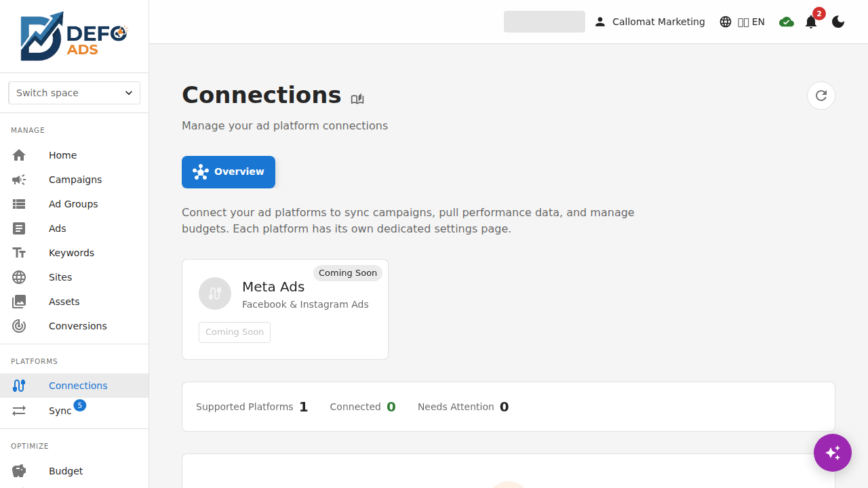Click the disabled Coming Soon button
This screenshot has width=868, height=488.
[x=235, y=332]
